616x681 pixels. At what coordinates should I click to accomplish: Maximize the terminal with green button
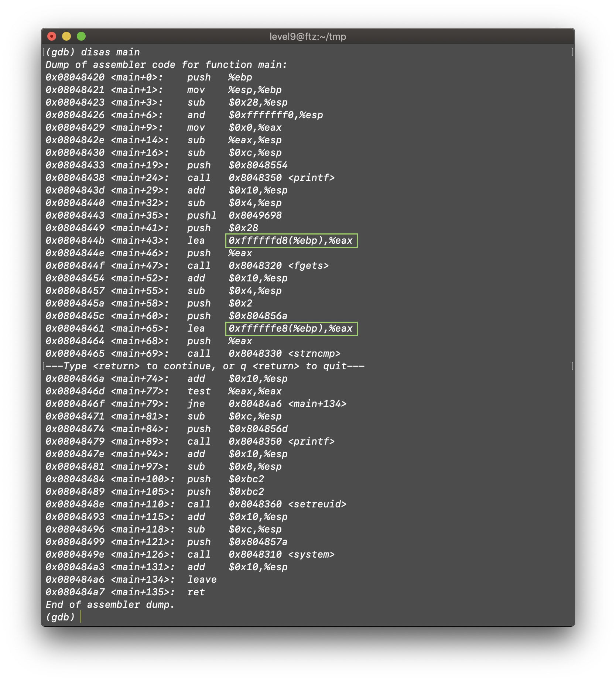(81, 36)
